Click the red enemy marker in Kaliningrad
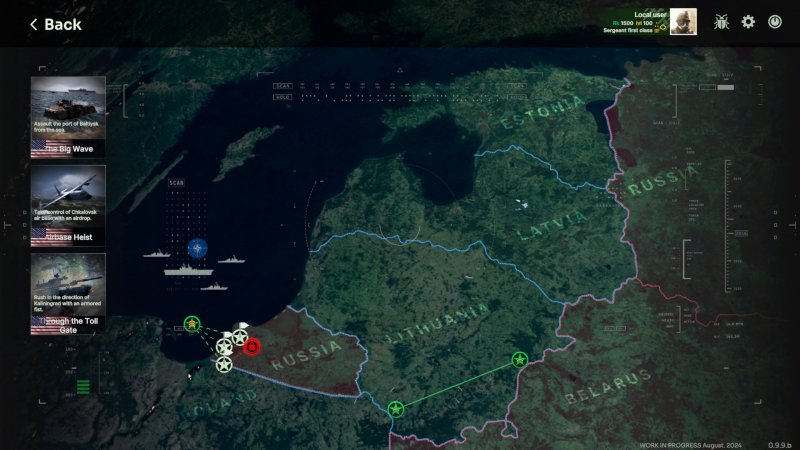The height and width of the screenshot is (450, 800). point(252,347)
